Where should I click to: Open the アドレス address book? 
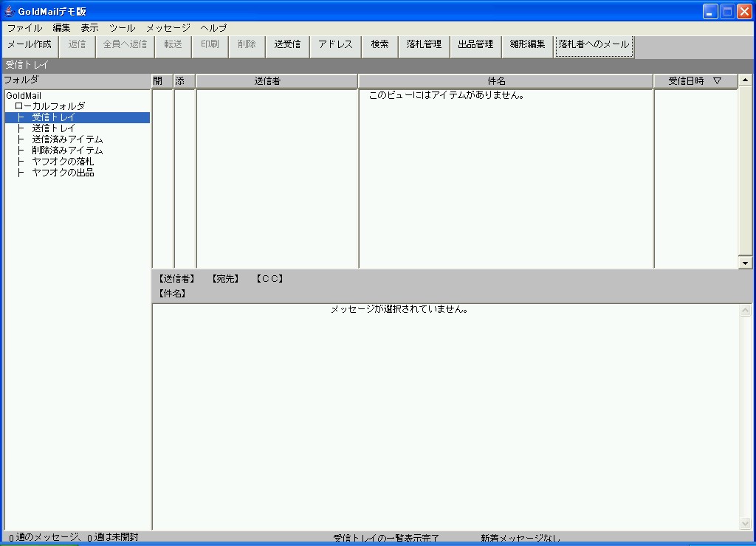pos(335,44)
